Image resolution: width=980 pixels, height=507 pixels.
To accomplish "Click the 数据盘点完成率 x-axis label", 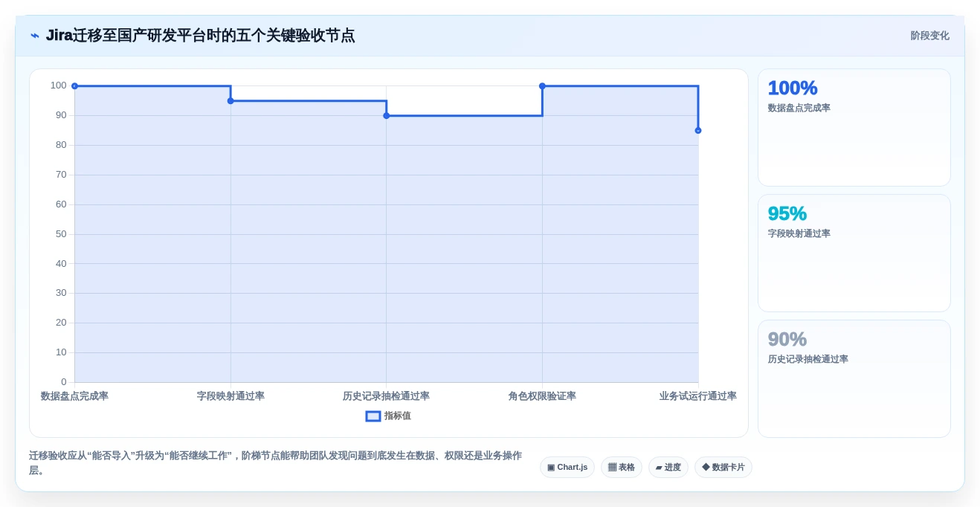I will 74,396.
